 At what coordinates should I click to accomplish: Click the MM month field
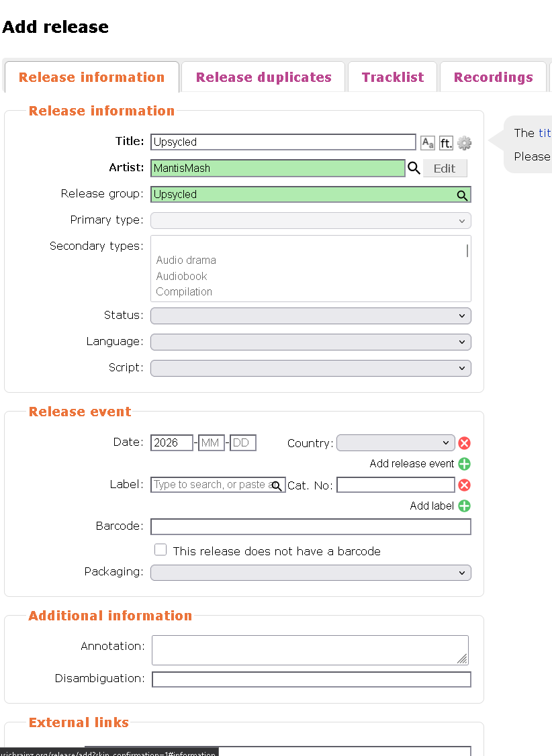(211, 442)
